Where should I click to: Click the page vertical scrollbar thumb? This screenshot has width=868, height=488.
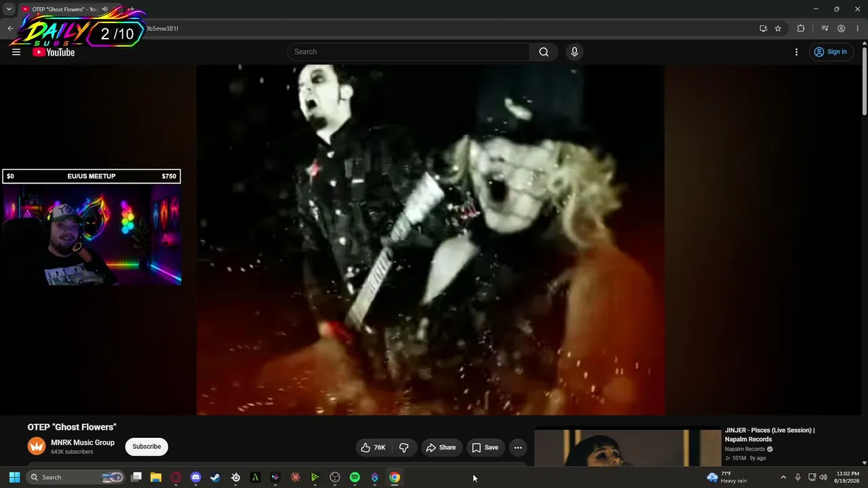coord(865,81)
